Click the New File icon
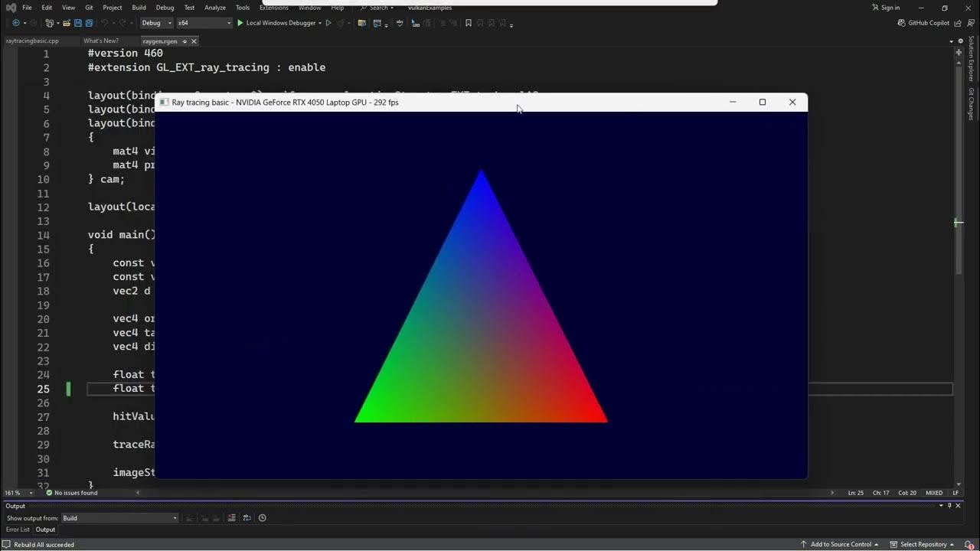Image resolution: width=980 pixels, height=551 pixels. (x=48, y=23)
